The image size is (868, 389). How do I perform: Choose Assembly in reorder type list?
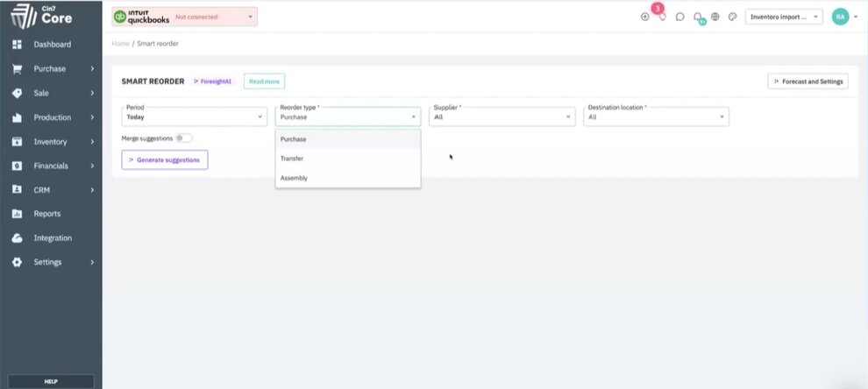[294, 178]
